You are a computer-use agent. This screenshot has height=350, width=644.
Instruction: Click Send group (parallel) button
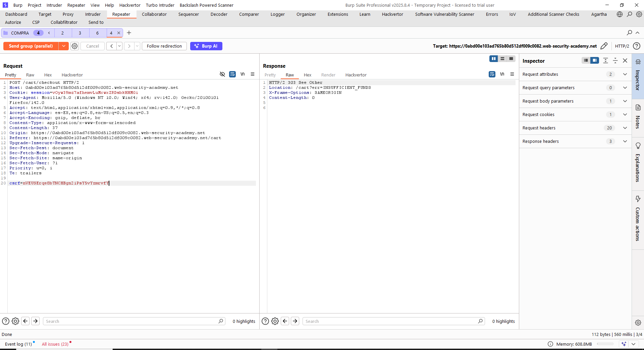tap(31, 46)
